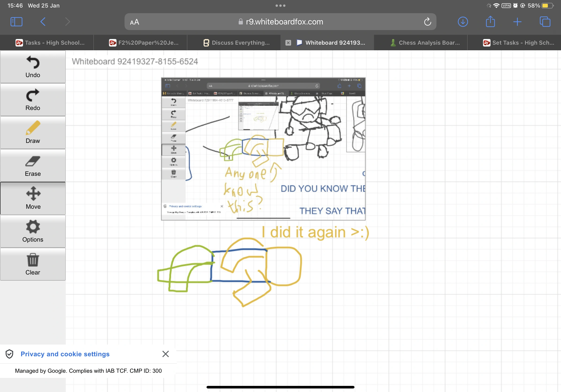The width and height of the screenshot is (561, 392).
Task: Dismiss the privacy cookie banner
Action: click(165, 354)
